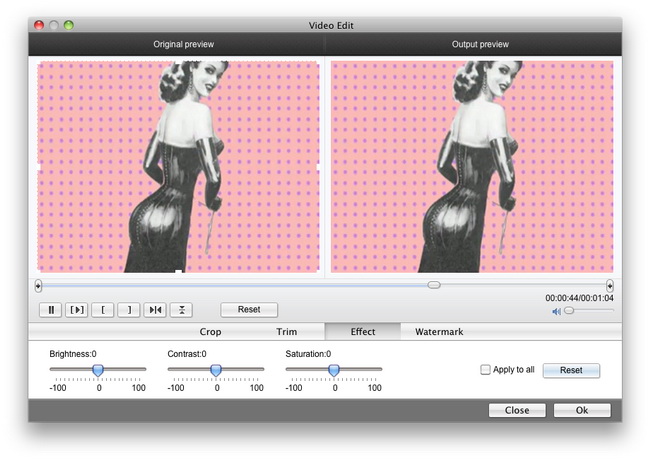The image size is (650, 461).
Task: Click the Original preview image
Action: pos(178,167)
